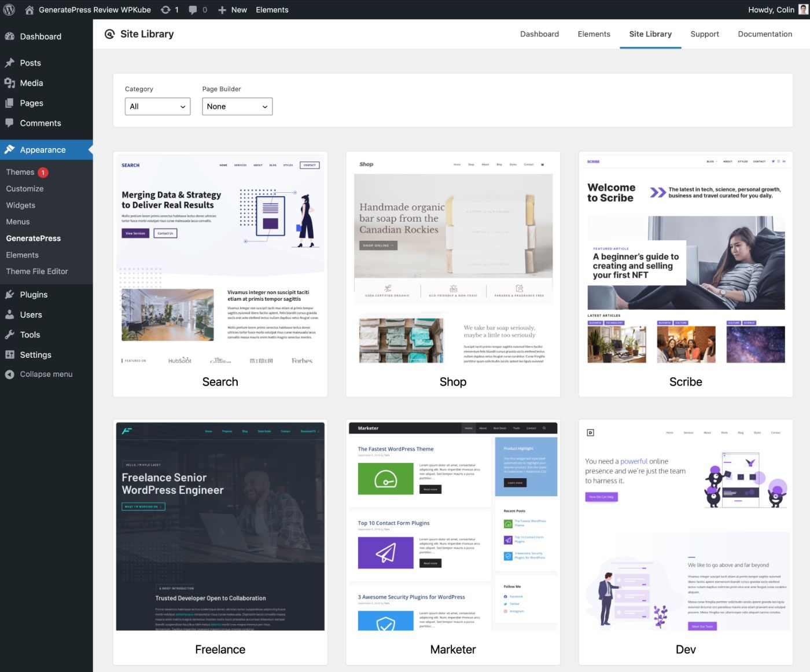Open the comments bubble icon in admin bar
This screenshot has height=672, width=810.
(193, 10)
